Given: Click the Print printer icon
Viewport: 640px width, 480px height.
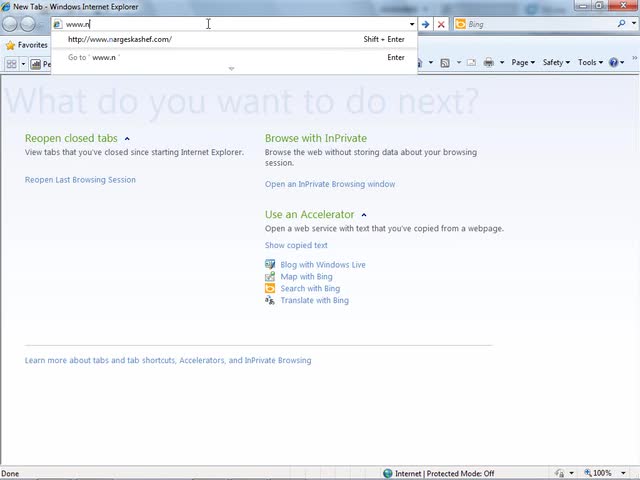Looking at the screenshot, I should point(488,62).
